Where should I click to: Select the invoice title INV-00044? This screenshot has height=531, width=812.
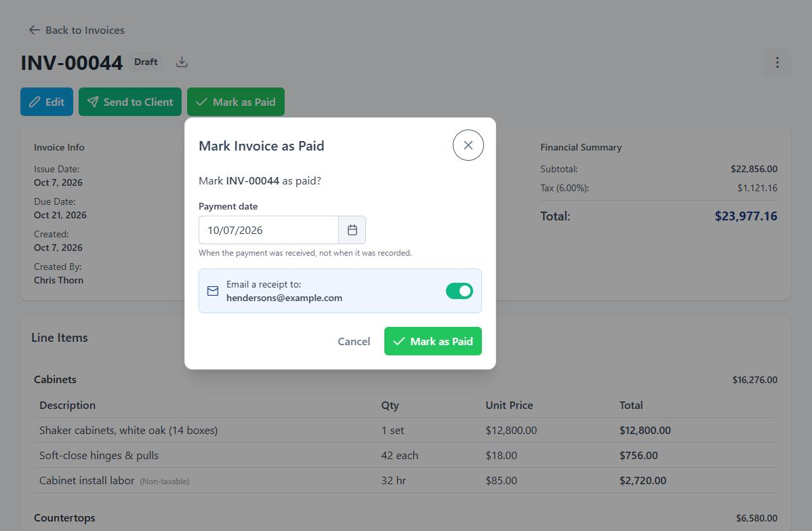pos(71,62)
